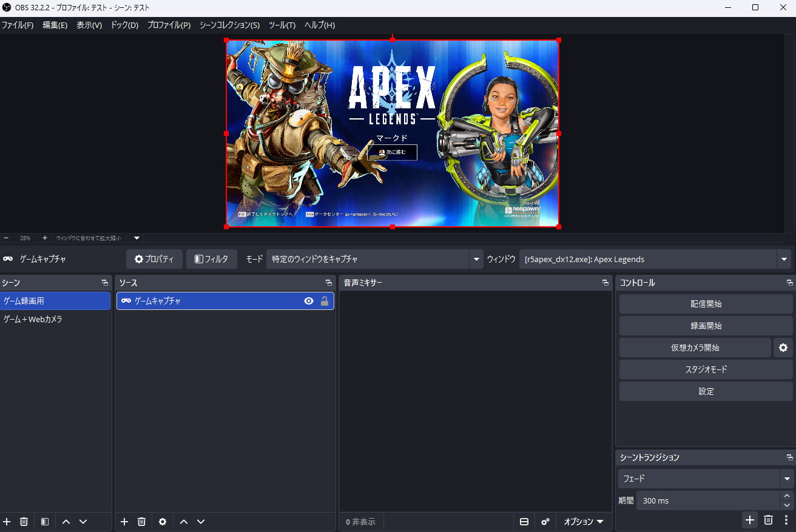Open ファイル(F) menu
Screen dimensions: 796x532
[x=18, y=25]
